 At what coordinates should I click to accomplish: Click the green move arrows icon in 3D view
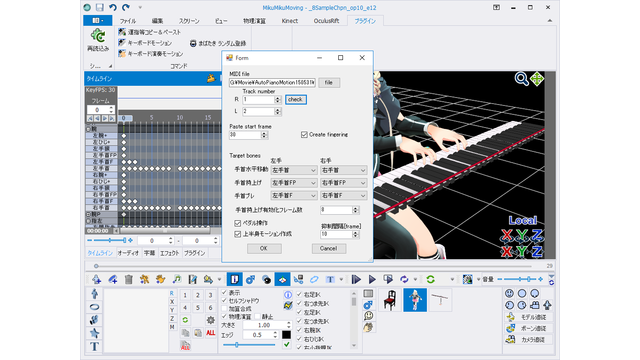tap(537, 78)
